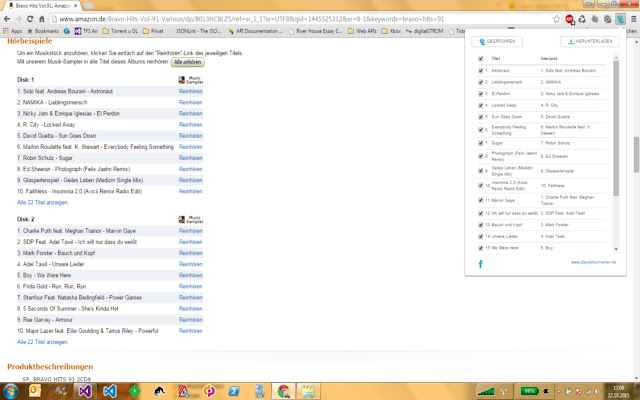Open the www.playlistconverter.de link
Viewport: 640px width, 400px height.
(593, 262)
